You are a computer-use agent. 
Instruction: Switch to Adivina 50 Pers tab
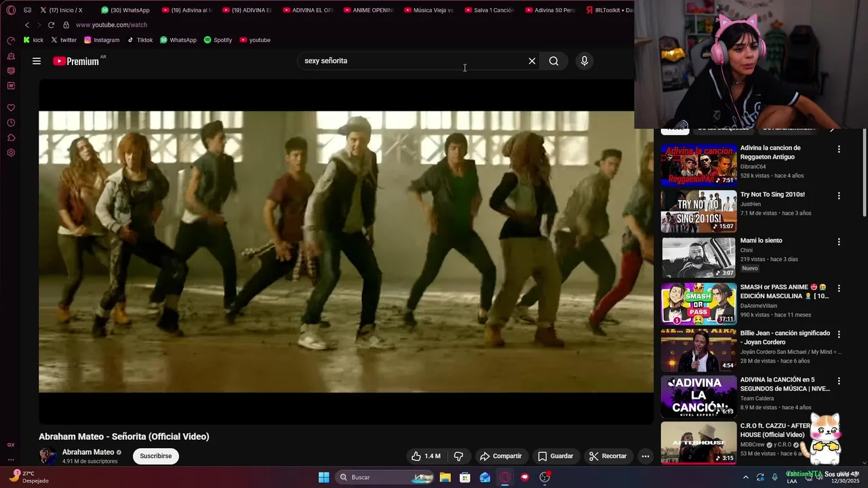click(x=550, y=10)
